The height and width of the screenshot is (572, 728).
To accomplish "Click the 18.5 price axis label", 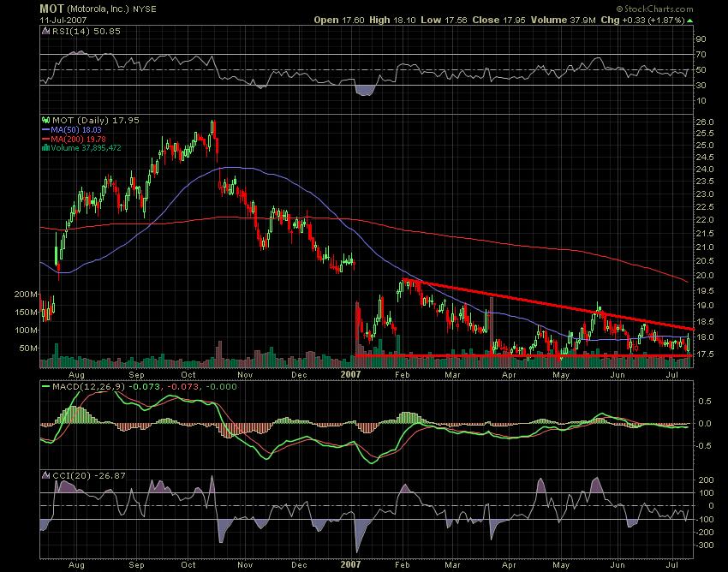I will tap(705, 321).
